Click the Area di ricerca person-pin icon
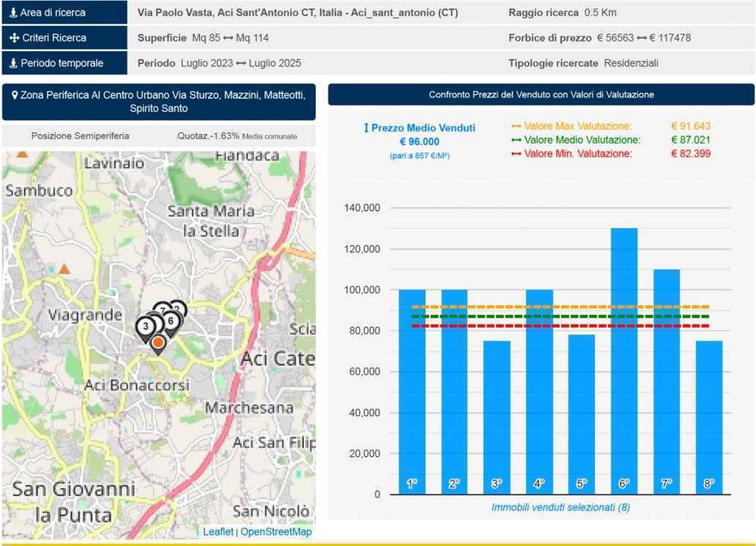 (x=13, y=12)
